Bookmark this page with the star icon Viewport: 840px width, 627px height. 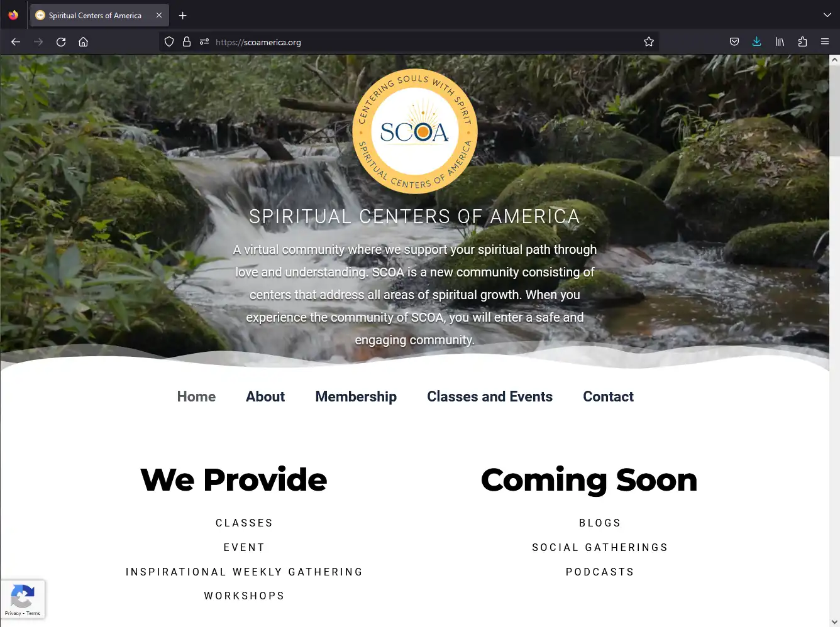point(649,42)
